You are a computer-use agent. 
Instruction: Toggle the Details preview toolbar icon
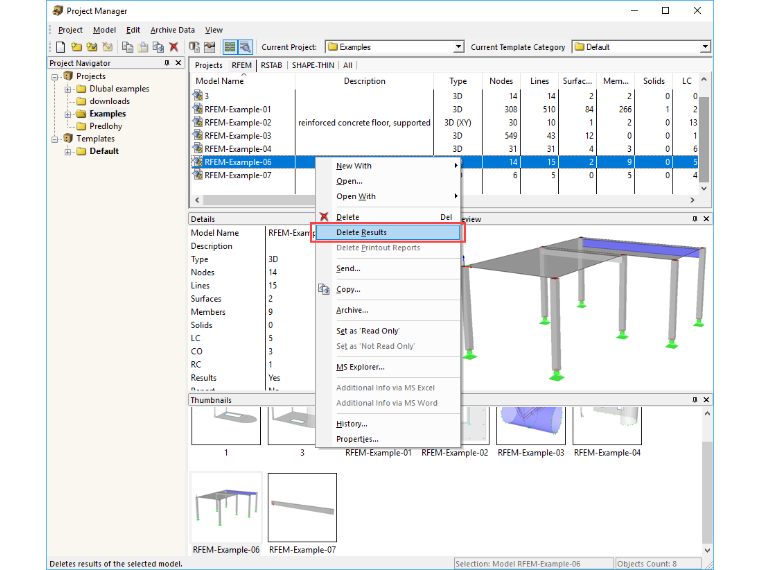click(x=245, y=47)
